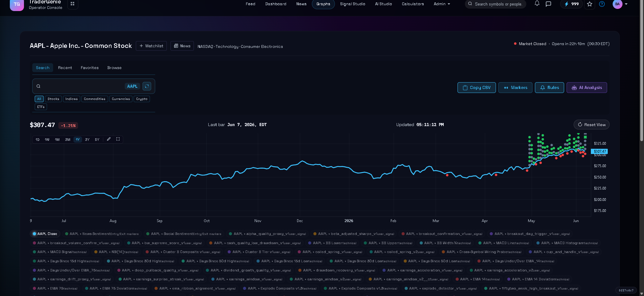Click the star favorites icon in header
This screenshot has height=296, width=644.
[x=590, y=4]
